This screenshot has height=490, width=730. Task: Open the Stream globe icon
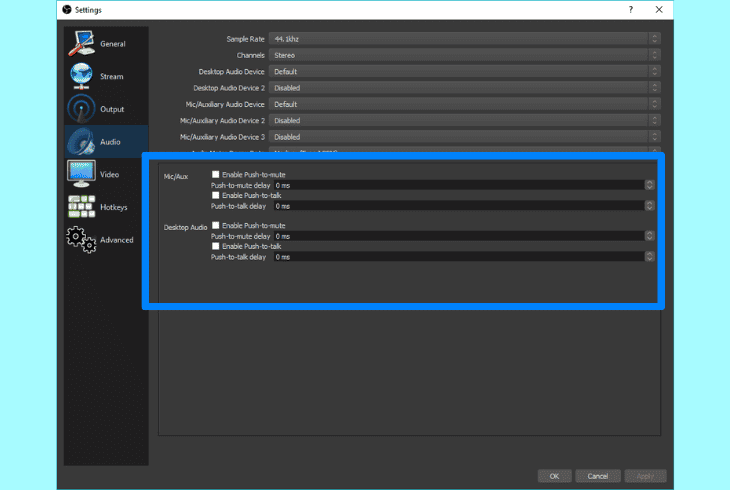click(81, 76)
